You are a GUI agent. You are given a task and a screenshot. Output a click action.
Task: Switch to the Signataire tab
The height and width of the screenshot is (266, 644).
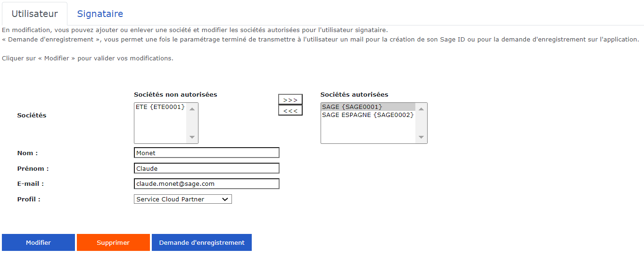tap(100, 14)
